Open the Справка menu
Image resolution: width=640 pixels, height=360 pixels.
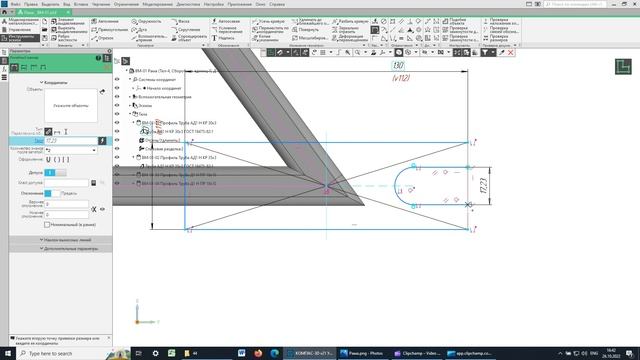277,4
